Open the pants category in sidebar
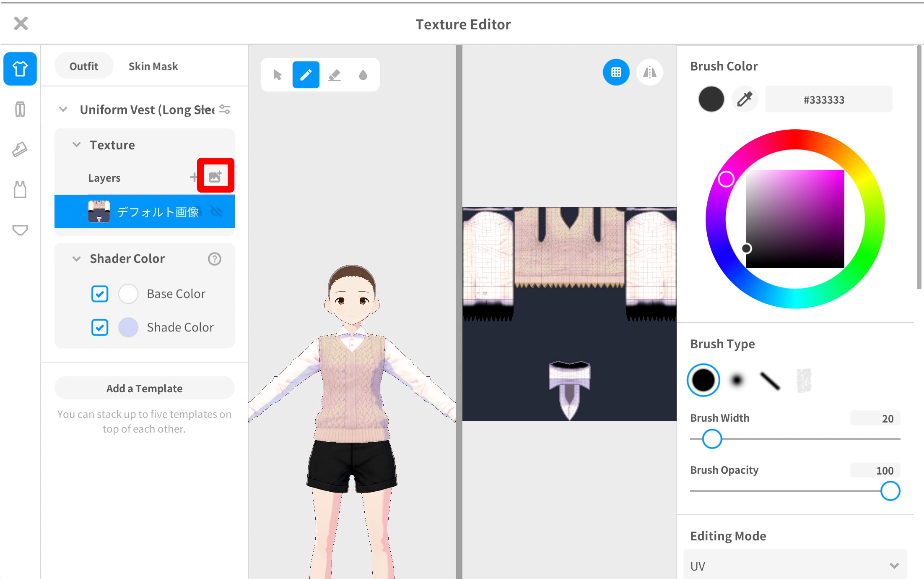 click(20, 109)
